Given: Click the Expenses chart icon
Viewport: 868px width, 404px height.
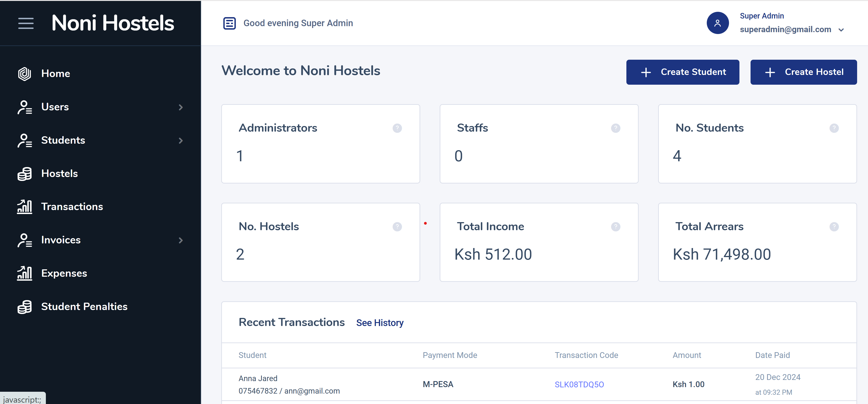Looking at the screenshot, I should click(x=25, y=273).
